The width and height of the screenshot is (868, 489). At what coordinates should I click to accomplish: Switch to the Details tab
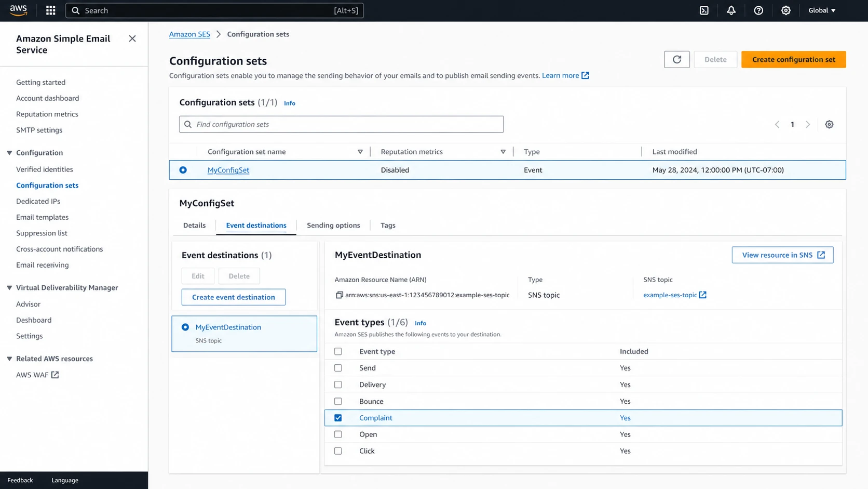point(194,225)
